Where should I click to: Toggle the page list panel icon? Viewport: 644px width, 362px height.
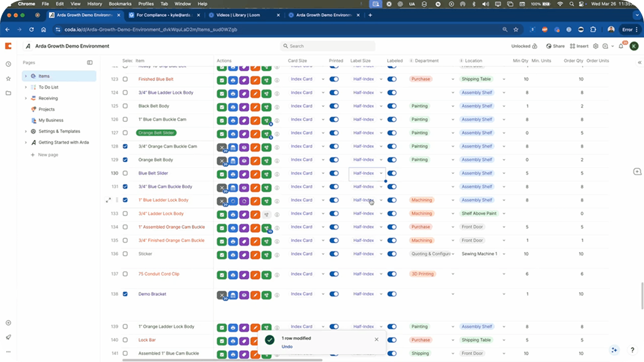click(x=90, y=62)
